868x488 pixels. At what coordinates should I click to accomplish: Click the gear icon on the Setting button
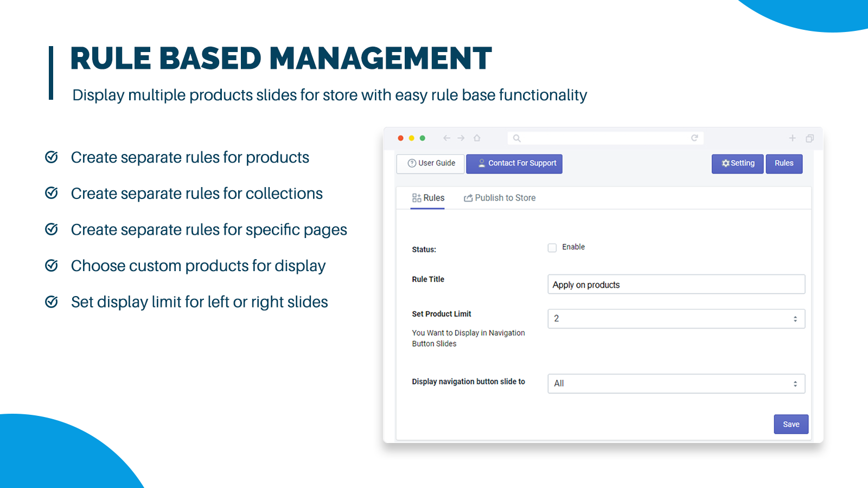pos(726,163)
